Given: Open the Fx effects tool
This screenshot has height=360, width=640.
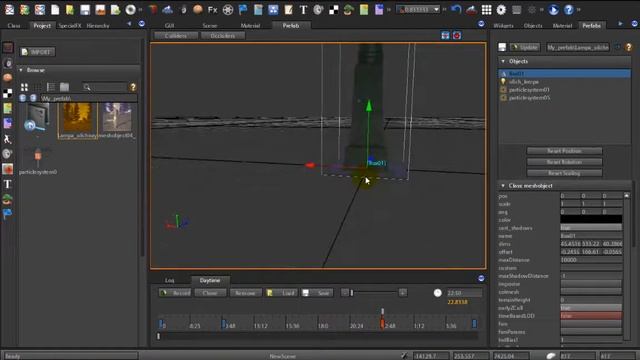Looking at the screenshot, I should [213, 9].
